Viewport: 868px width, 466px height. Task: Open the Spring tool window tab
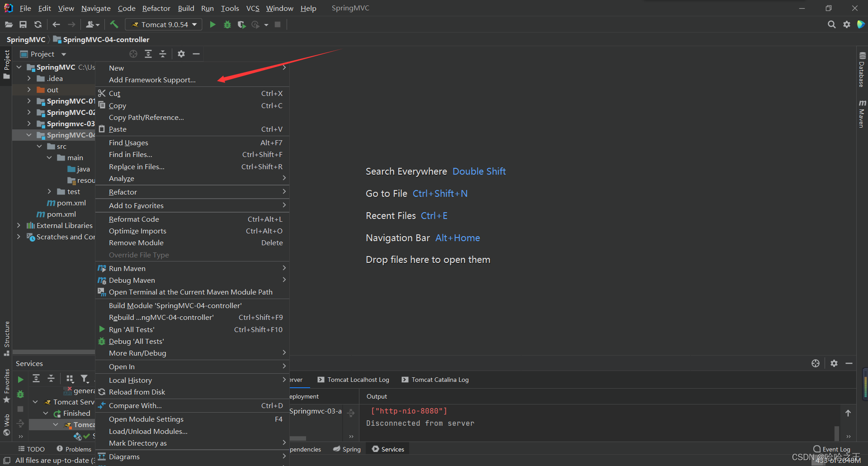pos(347,449)
